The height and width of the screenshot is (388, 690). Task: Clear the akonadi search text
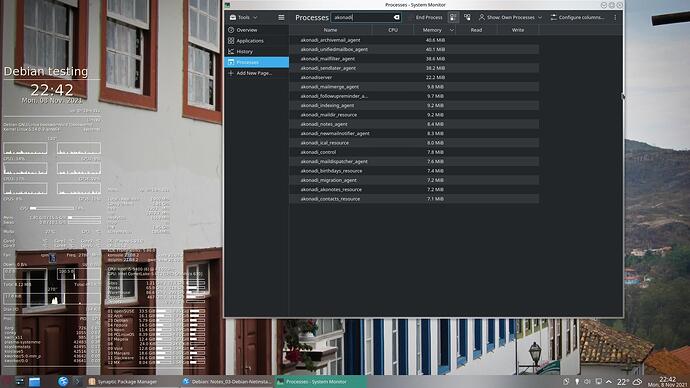[396, 17]
